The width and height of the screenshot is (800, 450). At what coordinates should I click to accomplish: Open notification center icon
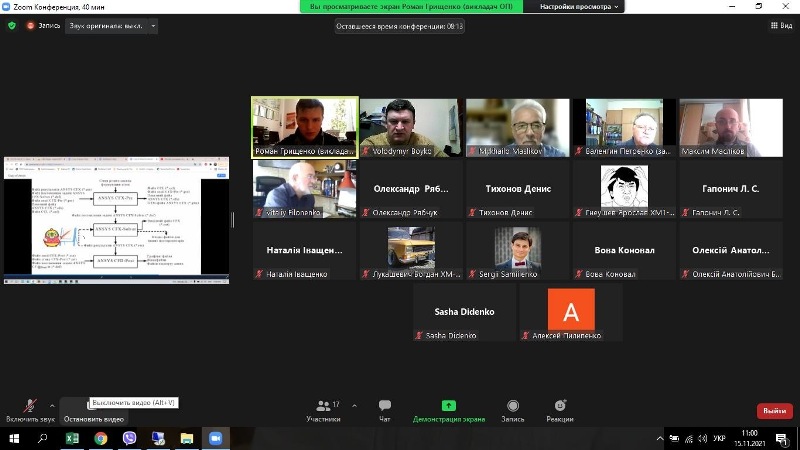pyautogui.click(x=782, y=438)
